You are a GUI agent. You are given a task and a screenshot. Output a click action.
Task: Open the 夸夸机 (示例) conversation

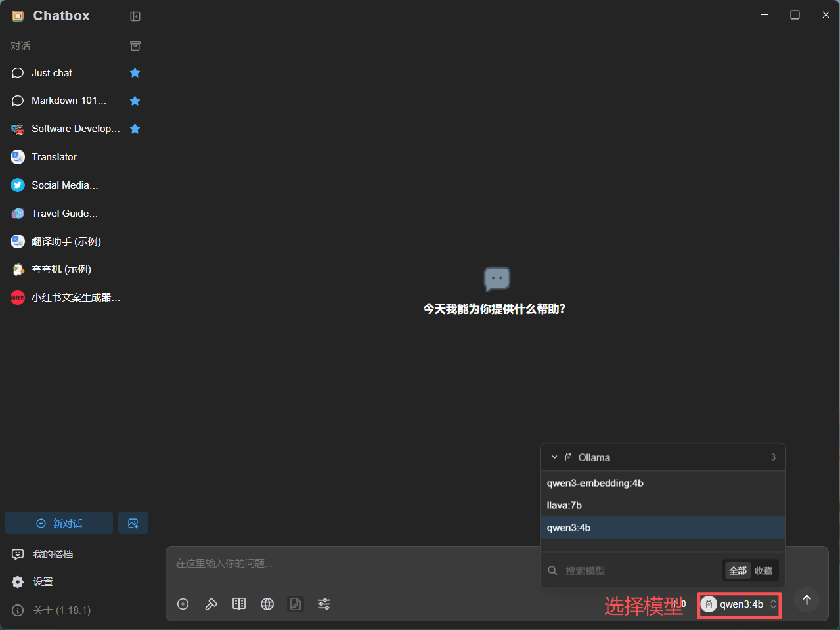coord(76,269)
